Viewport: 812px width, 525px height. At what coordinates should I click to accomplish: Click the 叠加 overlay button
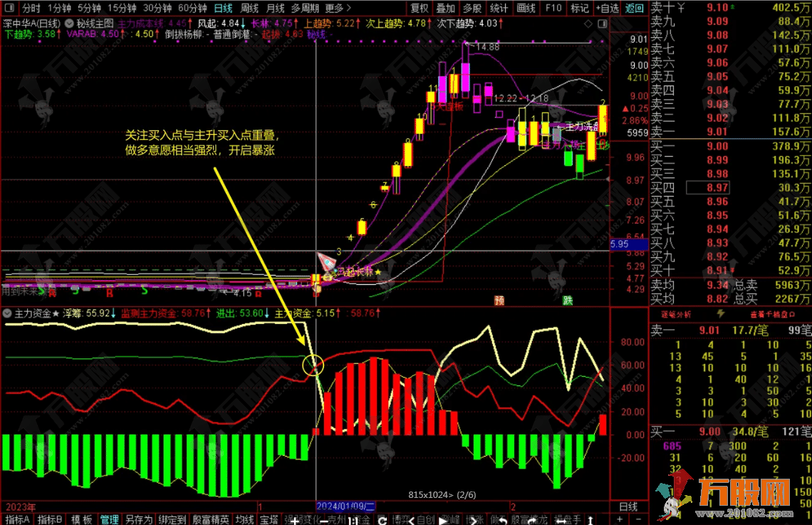[445, 8]
